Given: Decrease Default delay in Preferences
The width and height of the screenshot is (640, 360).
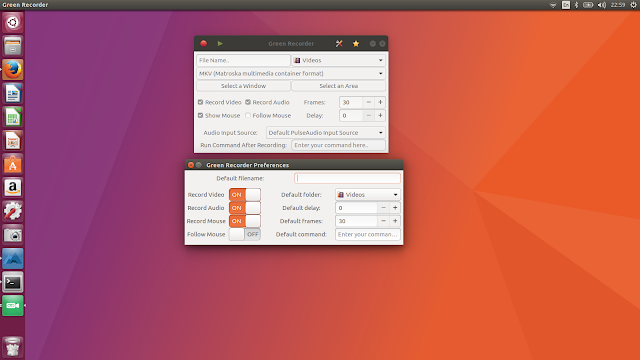Looking at the screenshot, I should pos(383,208).
